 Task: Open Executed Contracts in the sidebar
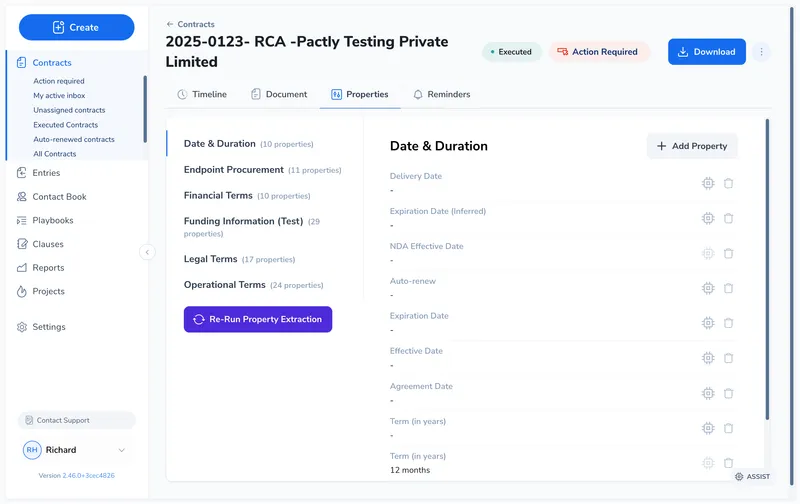click(66, 125)
